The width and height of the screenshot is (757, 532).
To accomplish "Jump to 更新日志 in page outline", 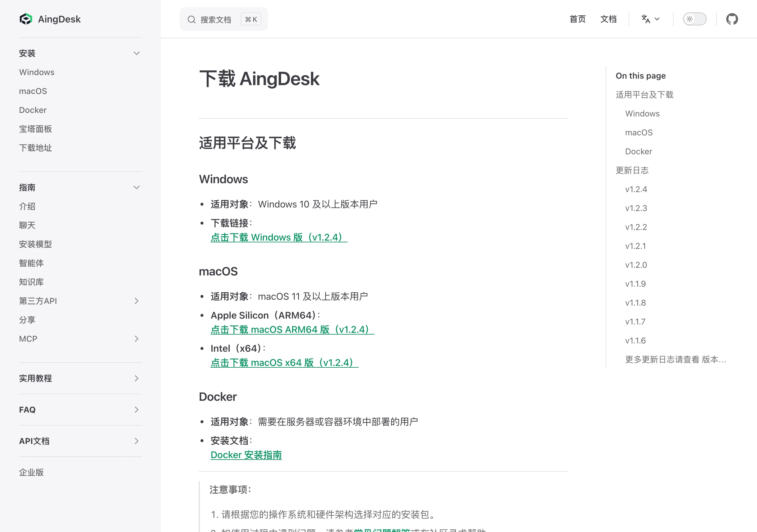I will click(x=632, y=170).
